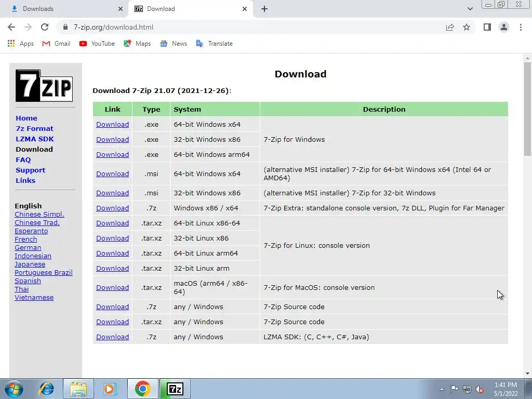Open the Links sidebar page
This screenshot has width=532, height=399.
point(25,180)
